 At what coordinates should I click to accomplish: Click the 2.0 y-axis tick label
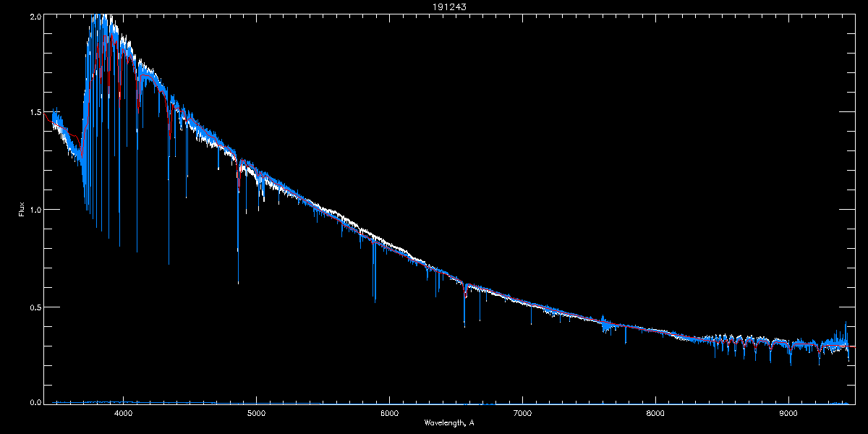(35, 15)
